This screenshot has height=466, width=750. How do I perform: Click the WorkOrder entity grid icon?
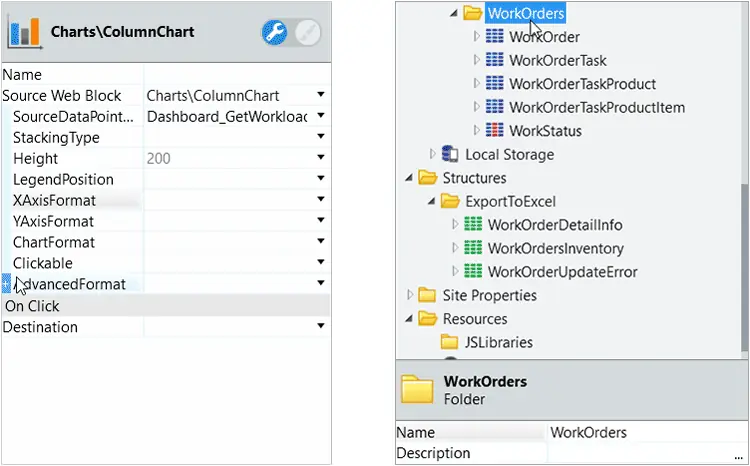point(495,36)
